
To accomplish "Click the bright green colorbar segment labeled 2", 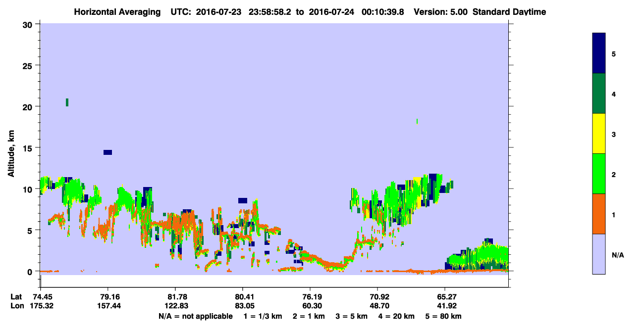I will [599, 174].
